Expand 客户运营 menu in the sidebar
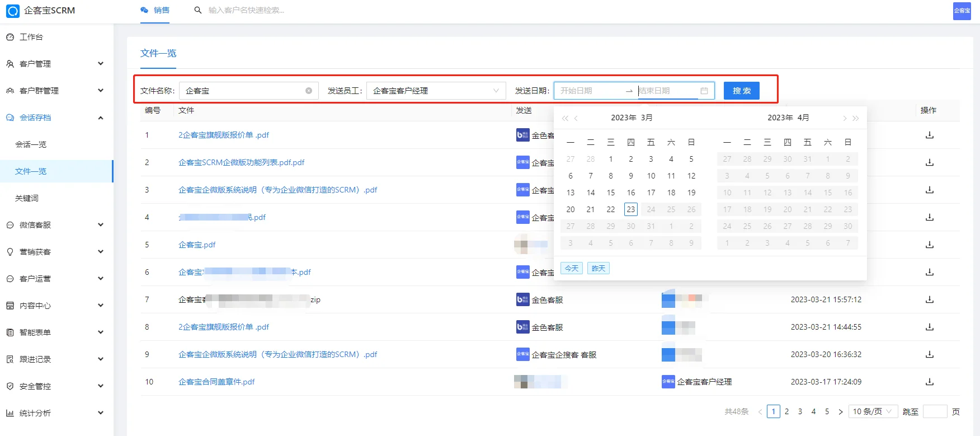This screenshot has width=980, height=436. click(56, 279)
